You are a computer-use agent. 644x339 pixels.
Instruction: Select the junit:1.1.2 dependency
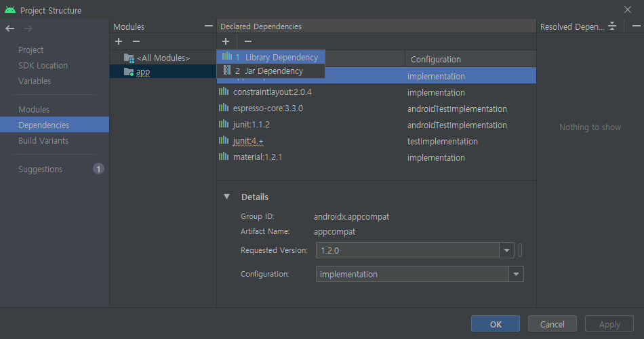pyautogui.click(x=251, y=125)
